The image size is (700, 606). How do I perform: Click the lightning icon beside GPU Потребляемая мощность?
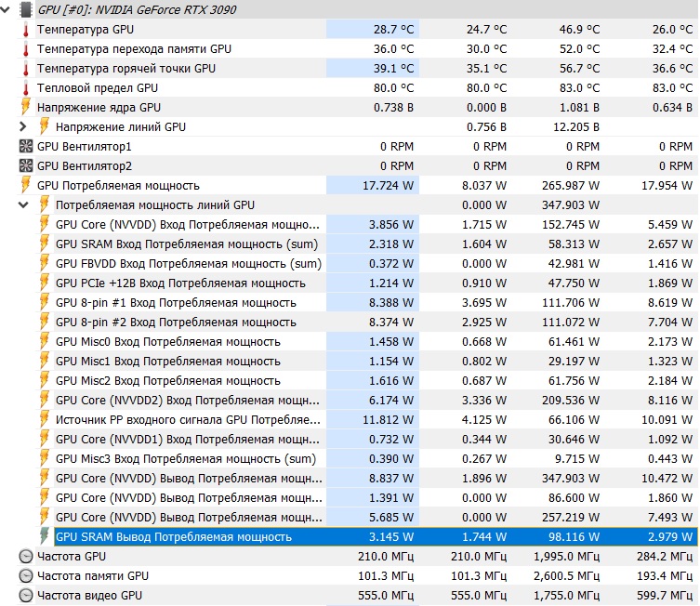pos(26,185)
